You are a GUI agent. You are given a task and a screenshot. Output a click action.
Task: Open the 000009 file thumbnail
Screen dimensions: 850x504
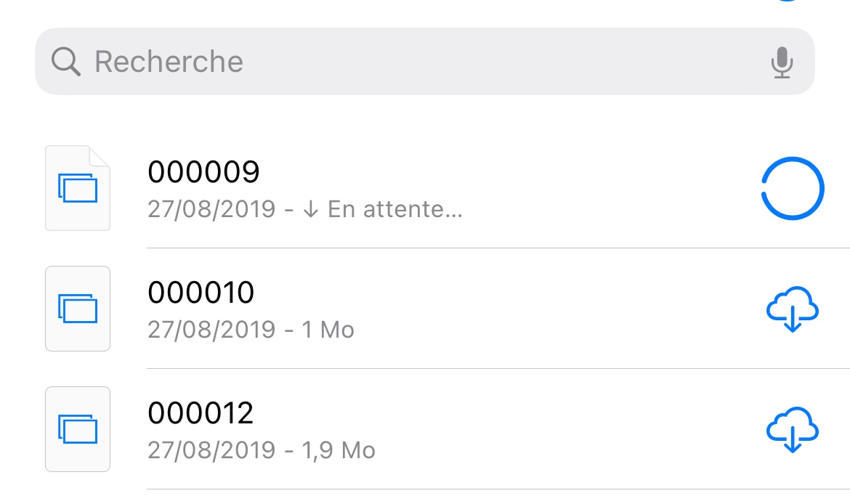coord(78,188)
